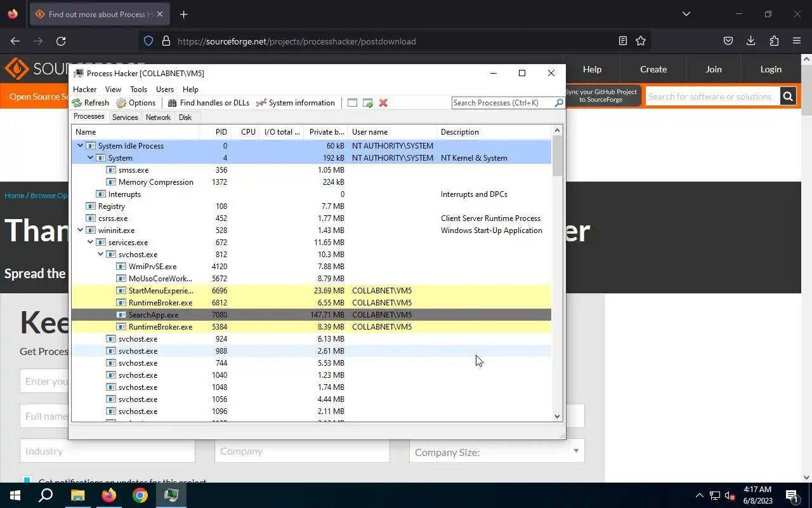
Task: Click the search magnifier in Process Hacker
Action: coord(558,103)
